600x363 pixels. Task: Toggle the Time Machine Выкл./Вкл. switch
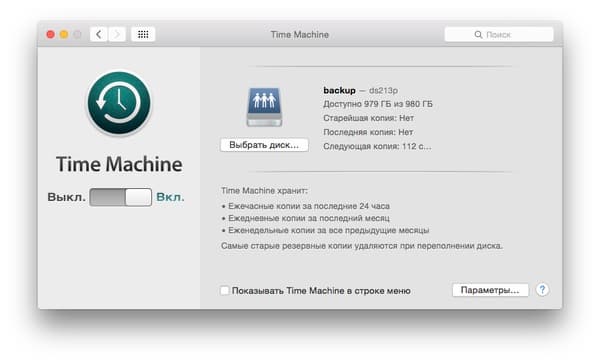pos(121,197)
